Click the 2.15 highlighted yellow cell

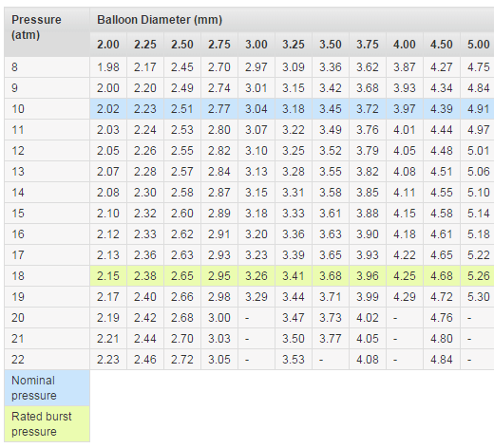coord(108,276)
